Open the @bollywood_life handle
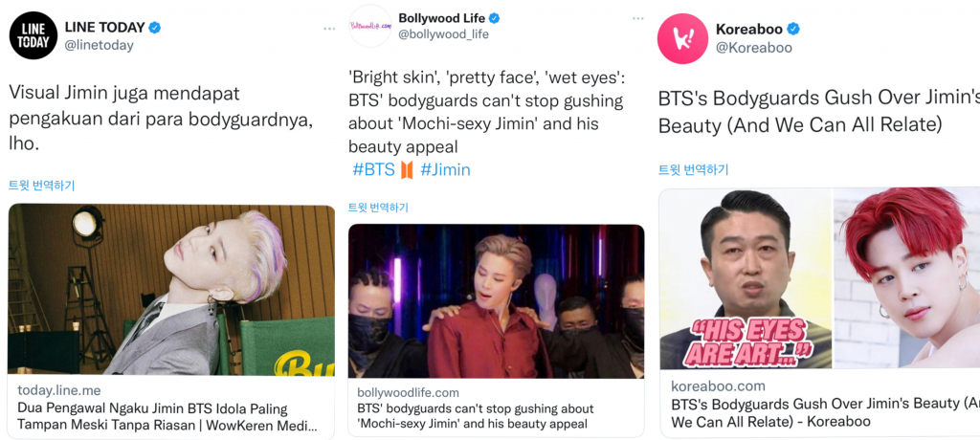The image size is (980, 440). [444, 34]
